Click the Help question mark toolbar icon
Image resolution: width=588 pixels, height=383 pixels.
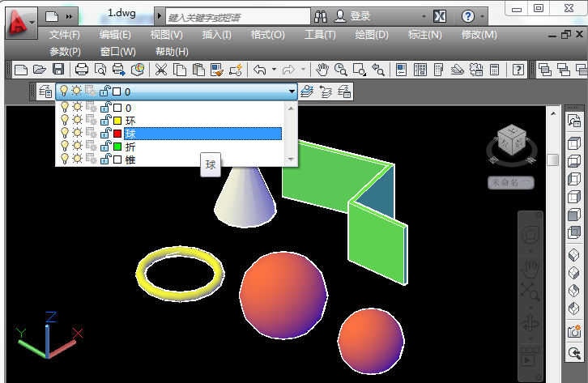click(518, 70)
